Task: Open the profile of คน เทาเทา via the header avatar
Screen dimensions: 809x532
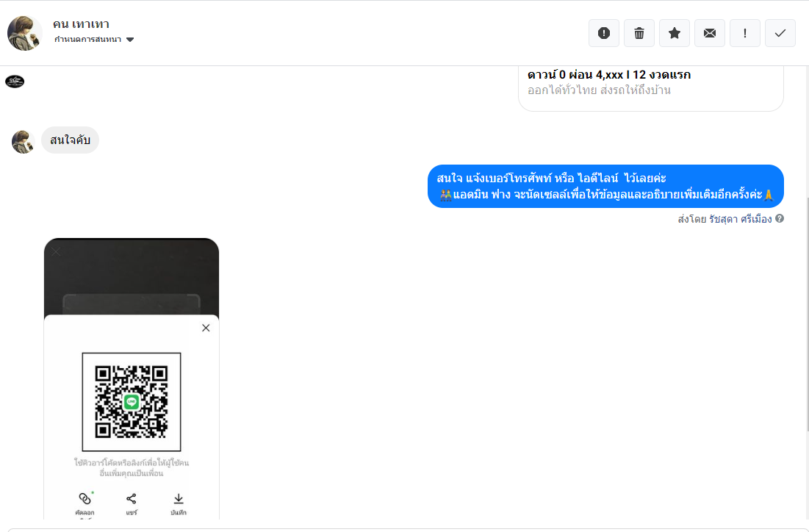Action: click(24, 33)
